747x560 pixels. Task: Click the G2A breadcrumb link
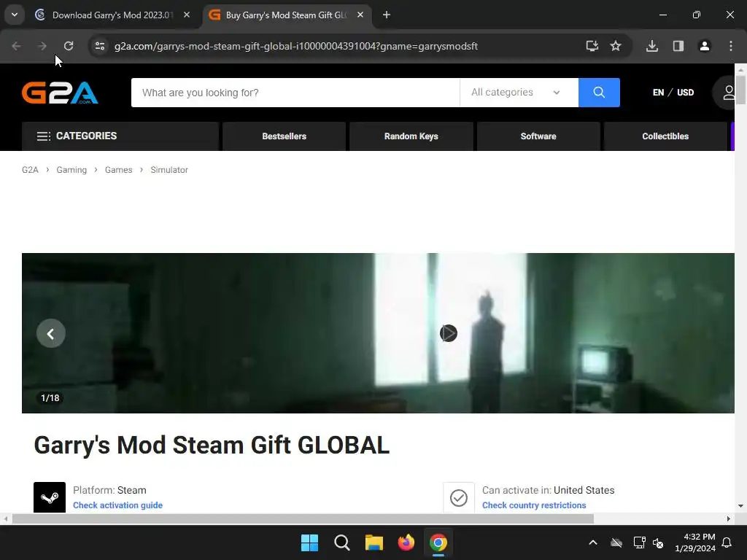[30, 170]
